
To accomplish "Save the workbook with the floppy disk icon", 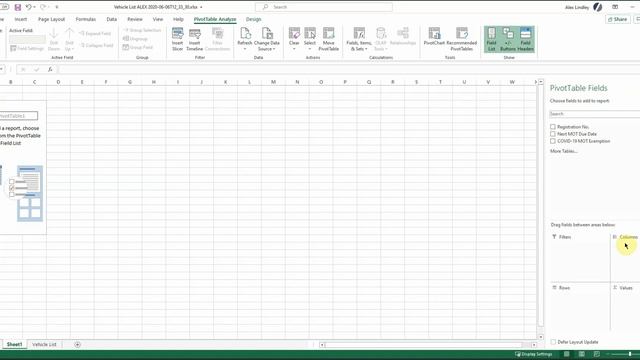I will click(x=18, y=7).
